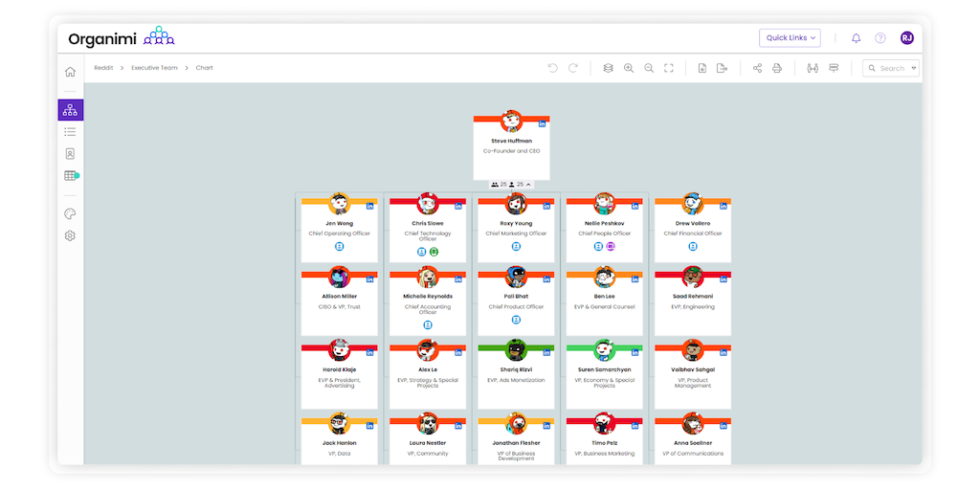This screenshot has height=490, width=980.
Task: Click the blue badge on Pali Bhat's card
Action: point(516,320)
